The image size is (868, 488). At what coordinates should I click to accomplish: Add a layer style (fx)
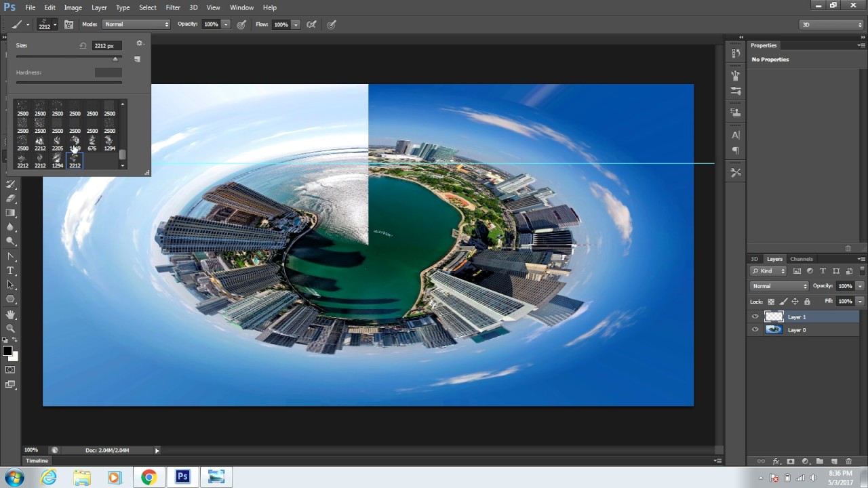pos(776,462)
